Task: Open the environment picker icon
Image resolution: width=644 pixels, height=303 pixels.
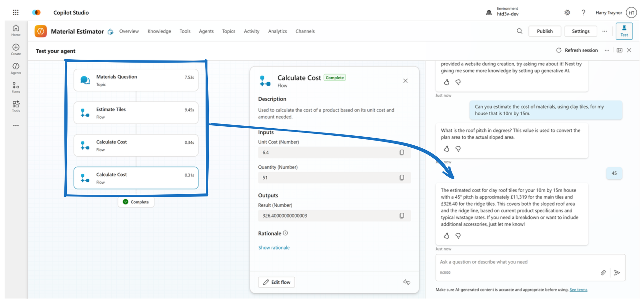Action: pos(489,13)
